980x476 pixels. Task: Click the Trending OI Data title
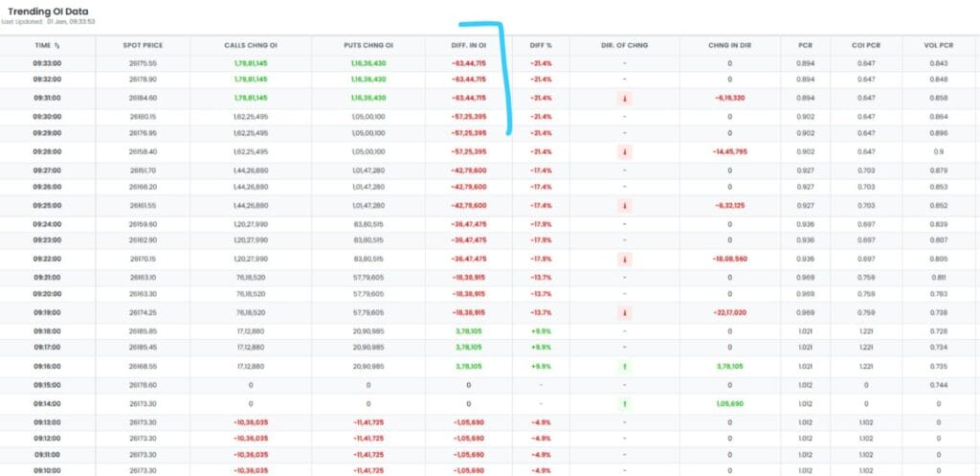(x=49, y=10)
